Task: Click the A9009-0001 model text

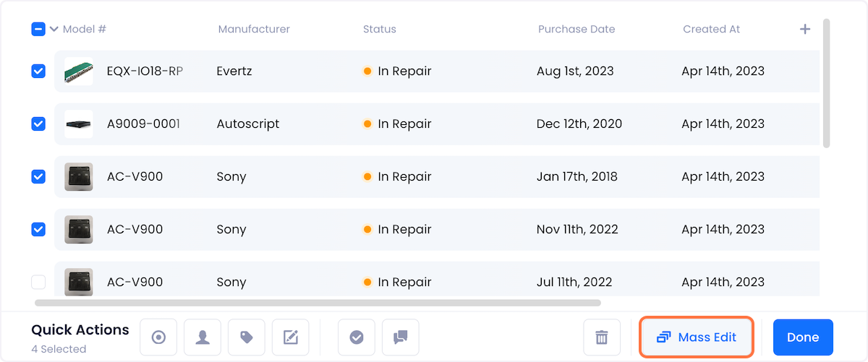Action: tap(143, 124)
